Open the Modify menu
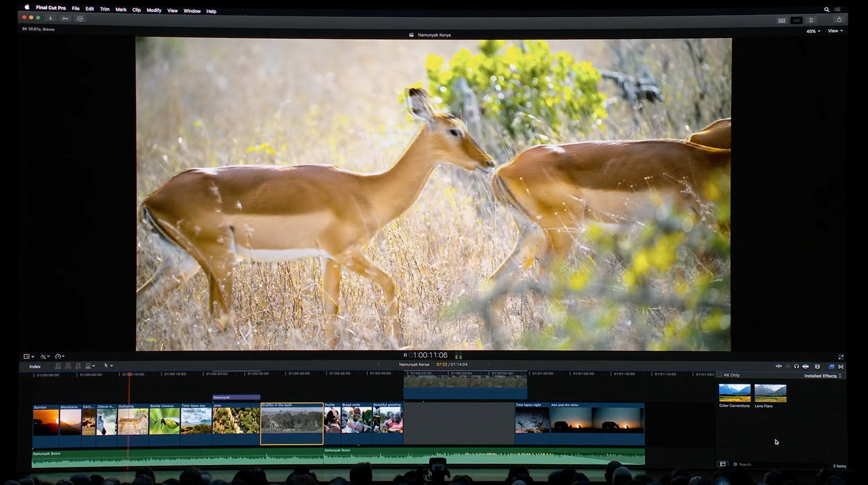This screenshot has height=485, width=868. [154, 10]
